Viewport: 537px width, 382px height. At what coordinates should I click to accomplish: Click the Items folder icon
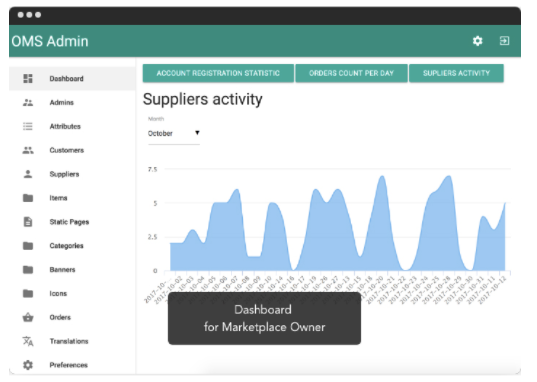pyautogui.click(x=28, y=198)
